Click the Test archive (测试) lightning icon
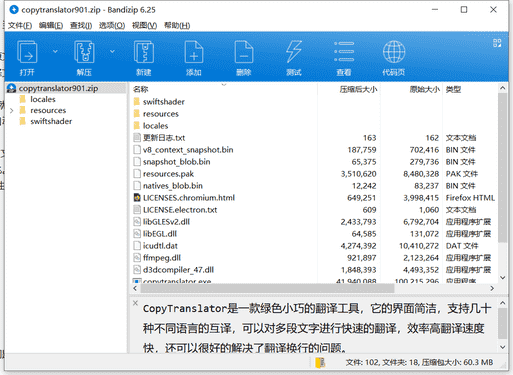The width and height of the screenshot is (513, 375). (294, 52)
